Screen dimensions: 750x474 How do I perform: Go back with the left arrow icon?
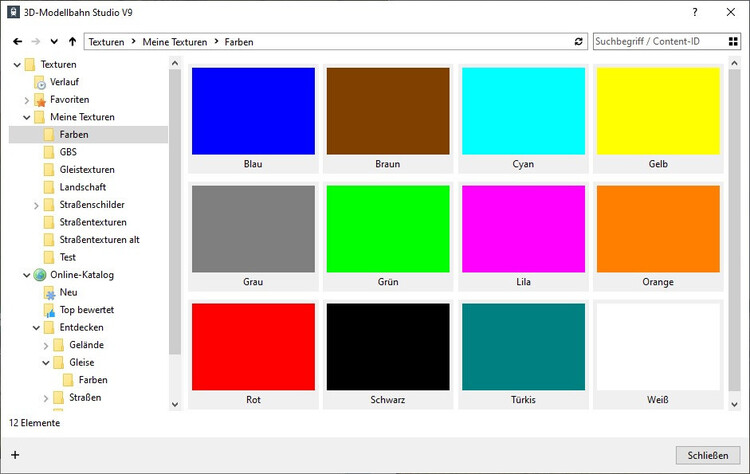pyautogui.click(x=18, y=42)
